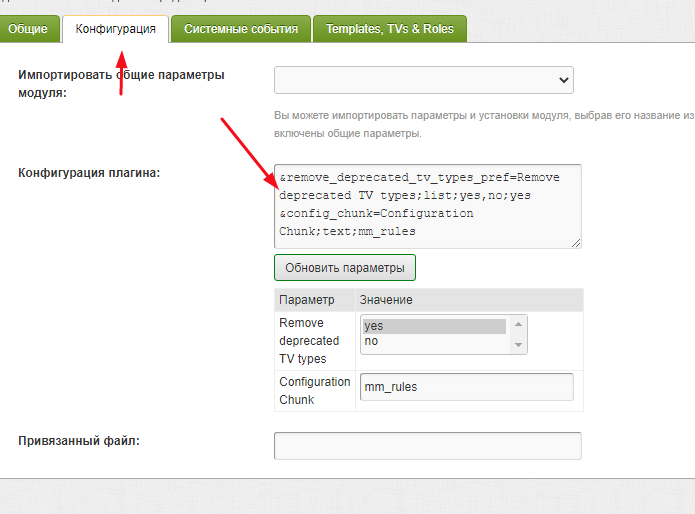This screenshot has height=514, width=695.
Task: Expand the module parameters import dropdown
Action: pyautogui.click(x=424, y=80)
